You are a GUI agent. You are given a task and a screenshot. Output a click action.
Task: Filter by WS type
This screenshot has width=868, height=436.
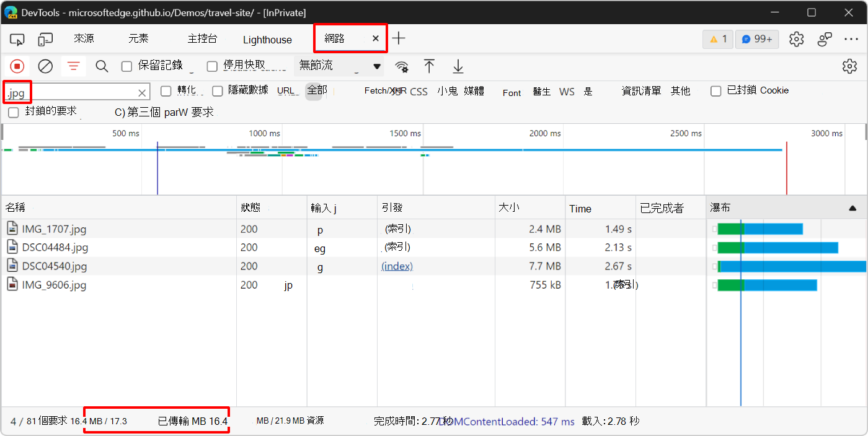pyautogui.click(x=567, y=92)
